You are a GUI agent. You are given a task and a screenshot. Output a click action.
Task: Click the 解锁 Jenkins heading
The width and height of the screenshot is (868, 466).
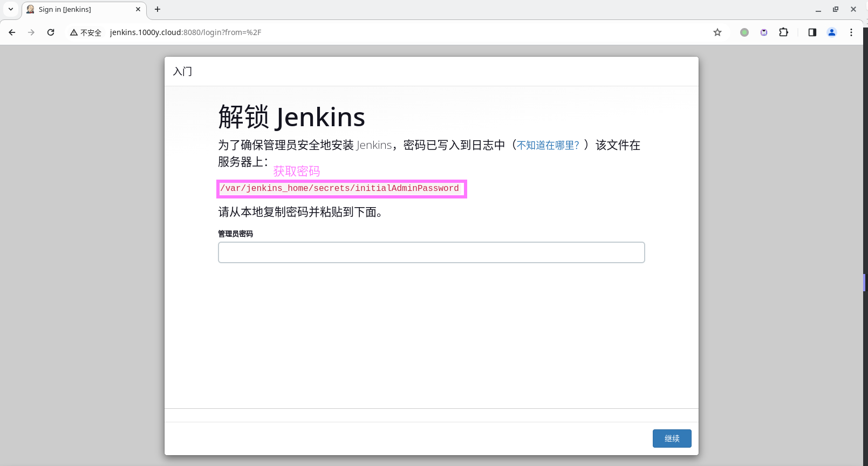pyautogui.click(x=291, y=117)
